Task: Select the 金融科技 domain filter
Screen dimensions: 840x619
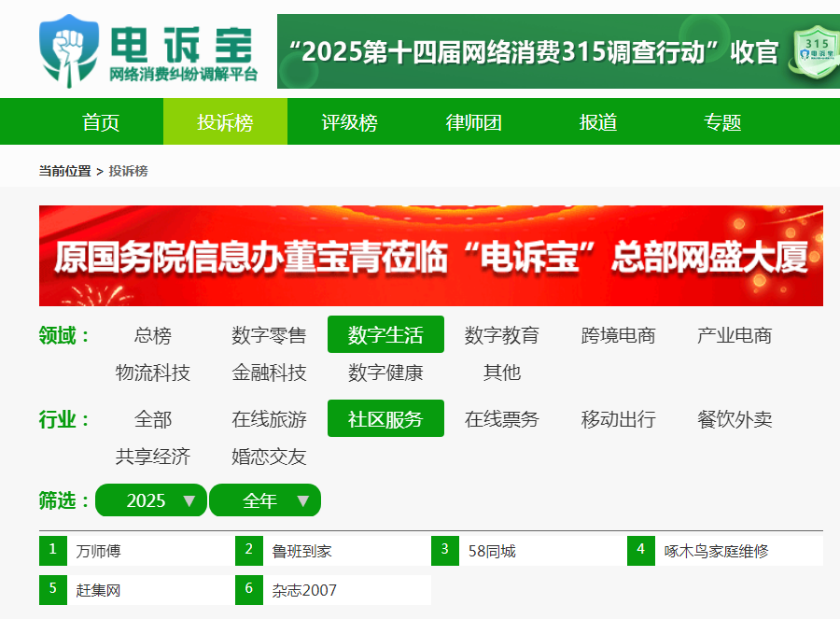Action: coord(269,372)
